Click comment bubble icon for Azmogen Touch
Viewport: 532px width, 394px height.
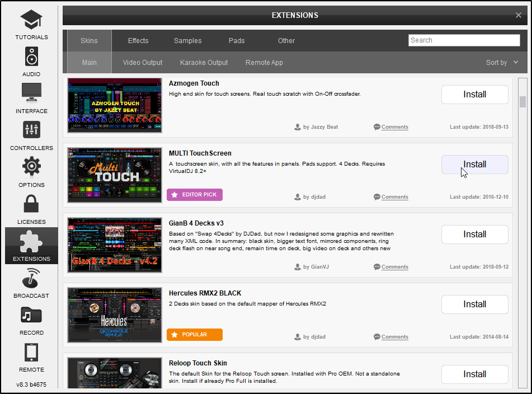[376, 127]
